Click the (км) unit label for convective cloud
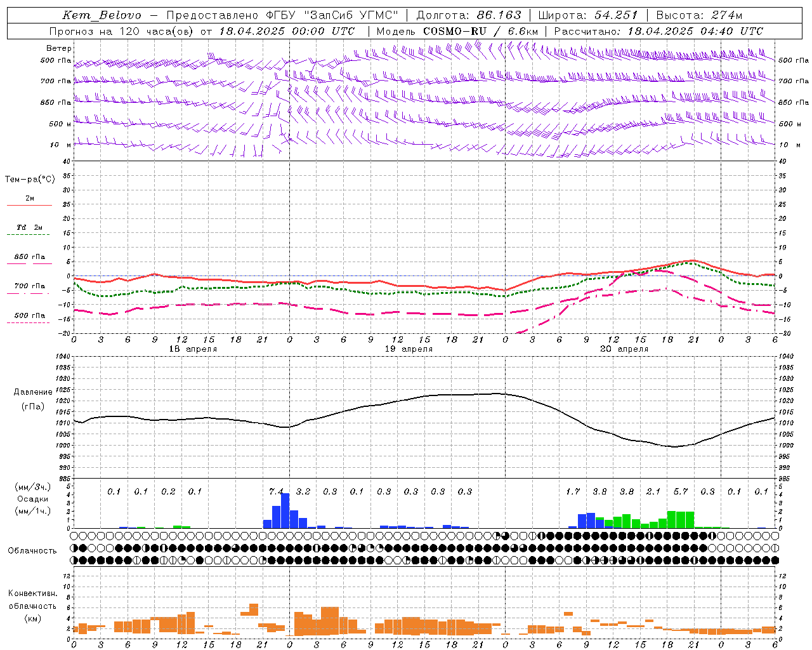Viewport: 812px width, 650px height. point(33,618)
